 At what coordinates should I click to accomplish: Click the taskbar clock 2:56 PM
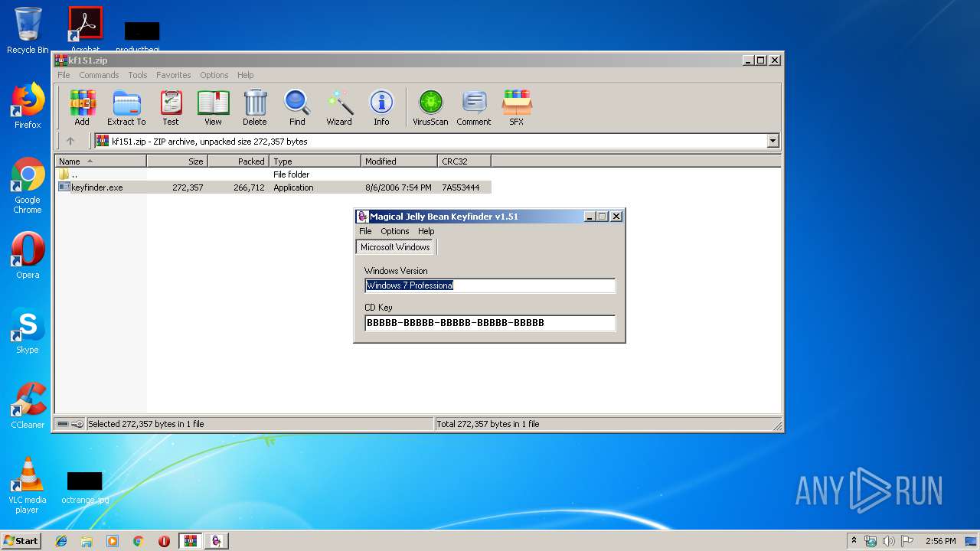(940, 541)
